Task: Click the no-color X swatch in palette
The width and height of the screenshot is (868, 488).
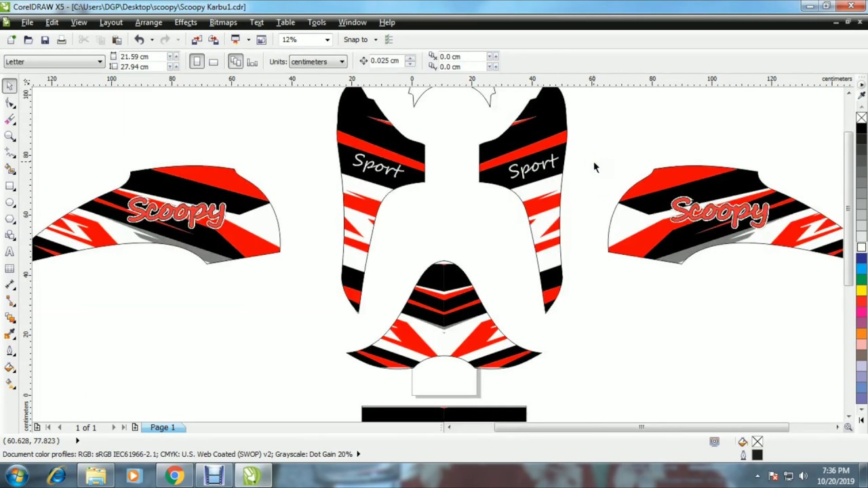Action: [x=861, y=118]
